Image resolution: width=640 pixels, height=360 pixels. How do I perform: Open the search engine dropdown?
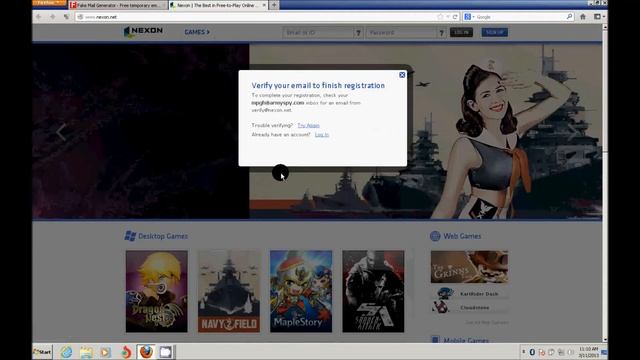(x=469, y=17)
